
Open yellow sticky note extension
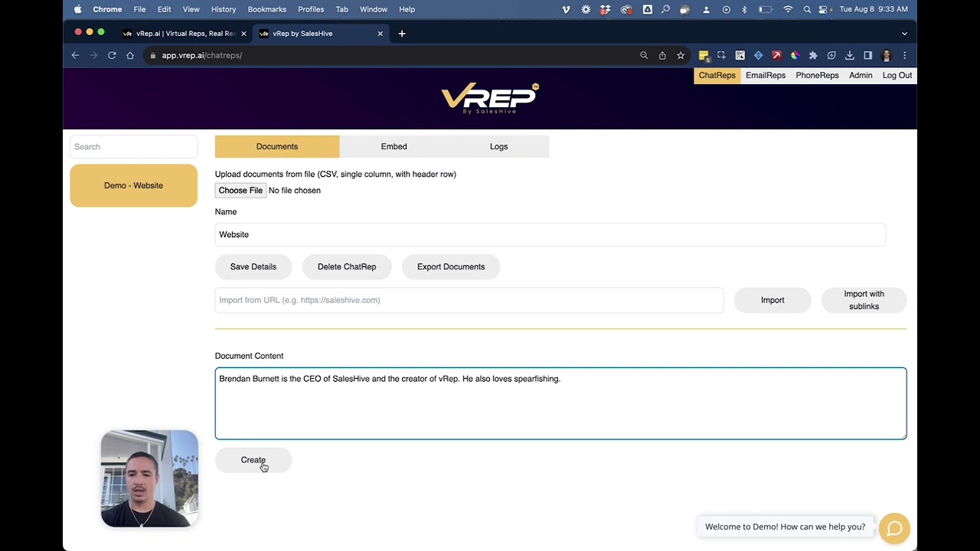(704, 55)
